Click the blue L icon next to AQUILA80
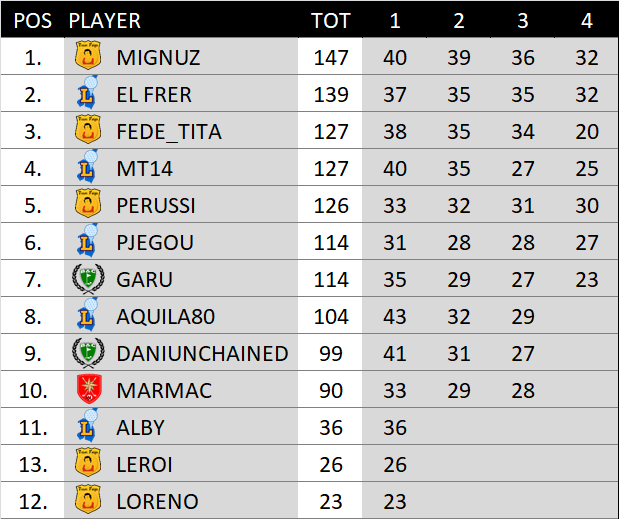The height and width of the screenshot is (519, 619). pos(88,314)
